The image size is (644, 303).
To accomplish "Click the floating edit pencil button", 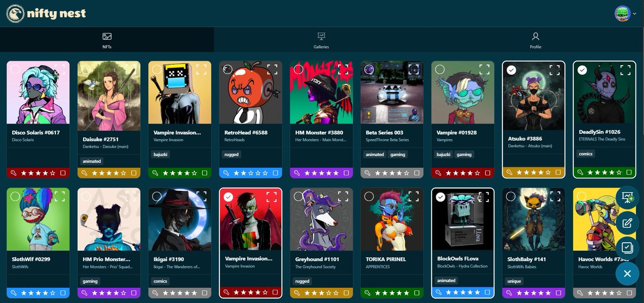I will pos(627,222).
